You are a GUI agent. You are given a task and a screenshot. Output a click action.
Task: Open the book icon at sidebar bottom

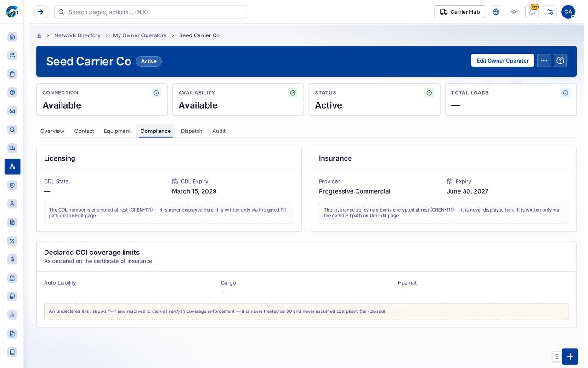click(x=12, y=352)
